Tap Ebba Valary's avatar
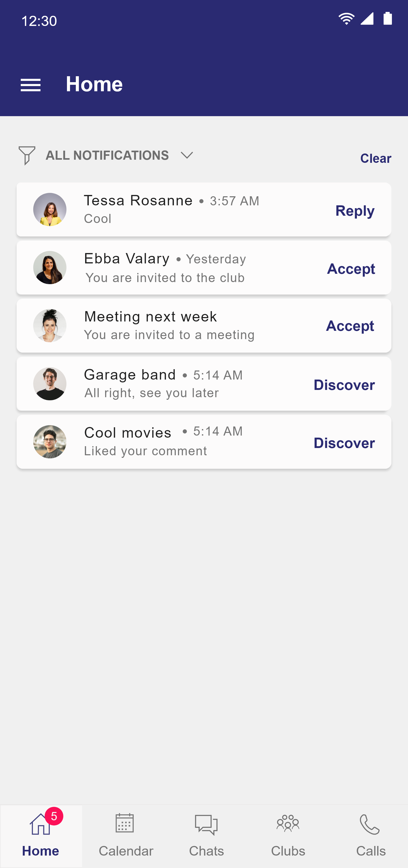Screen dimensions: 408x868 pyautogui.click(x=50, y=268)
